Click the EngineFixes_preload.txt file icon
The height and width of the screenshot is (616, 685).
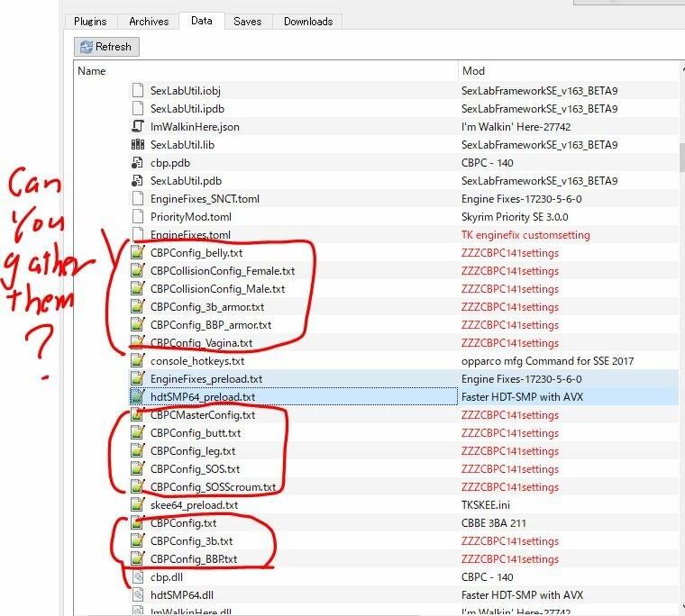[x=138, y=378]
